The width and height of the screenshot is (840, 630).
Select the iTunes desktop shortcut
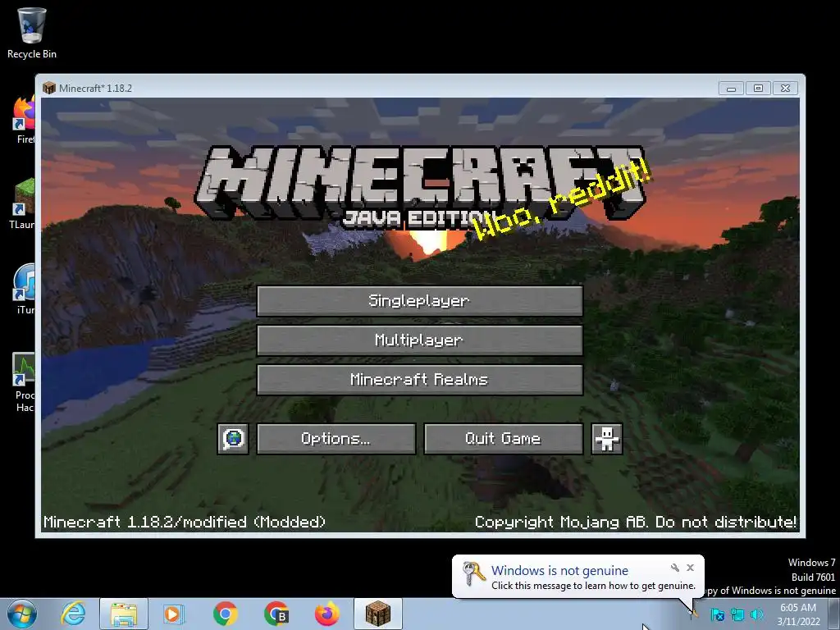(24, 290)
